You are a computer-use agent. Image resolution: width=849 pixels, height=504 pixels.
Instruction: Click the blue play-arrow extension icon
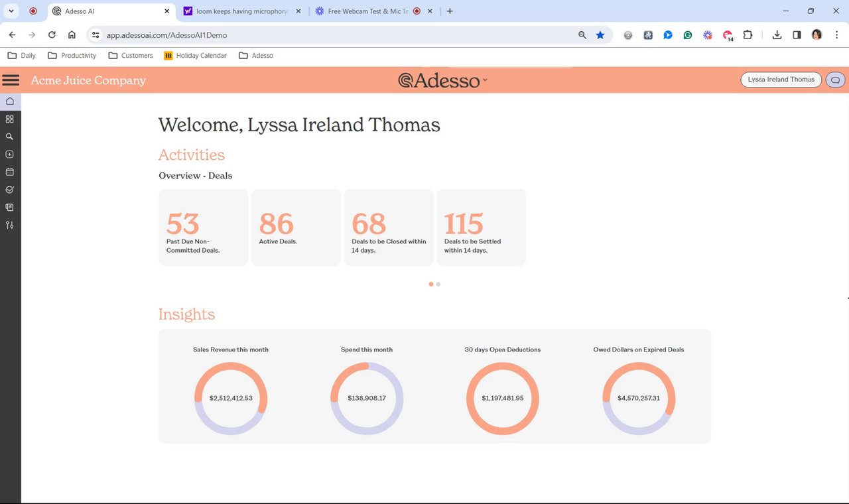(x=668, y=34)
